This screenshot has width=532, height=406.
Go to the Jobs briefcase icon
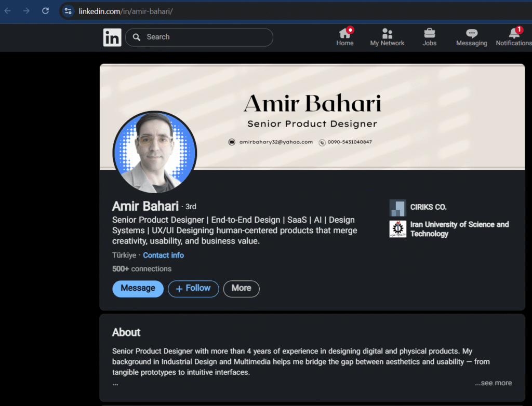[x=429, y=34]
